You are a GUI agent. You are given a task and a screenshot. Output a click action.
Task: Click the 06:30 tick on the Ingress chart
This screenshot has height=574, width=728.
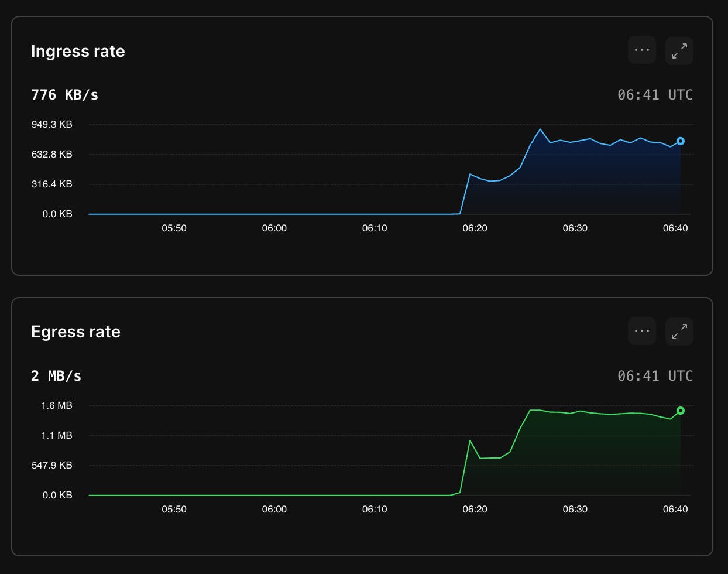pos(575,228)
